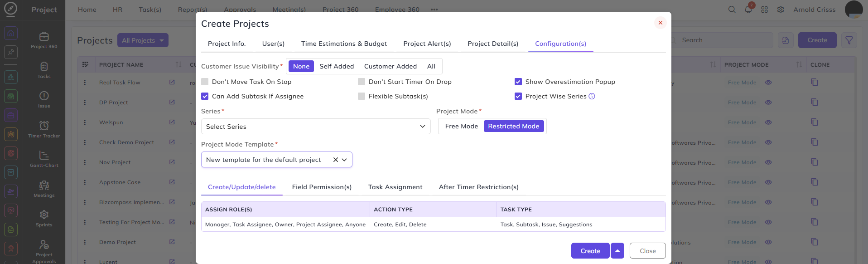
Task: Open the Issue sidebar item
Action: pyautogui.click(x=44, y=99)
